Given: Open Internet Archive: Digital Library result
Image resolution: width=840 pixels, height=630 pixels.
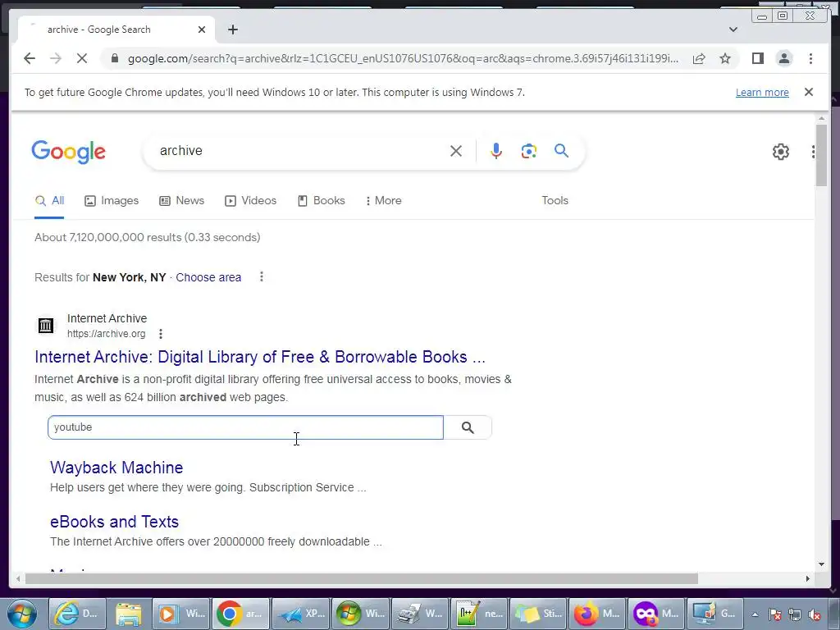Looking at the screenshot, I should [260, 357].
